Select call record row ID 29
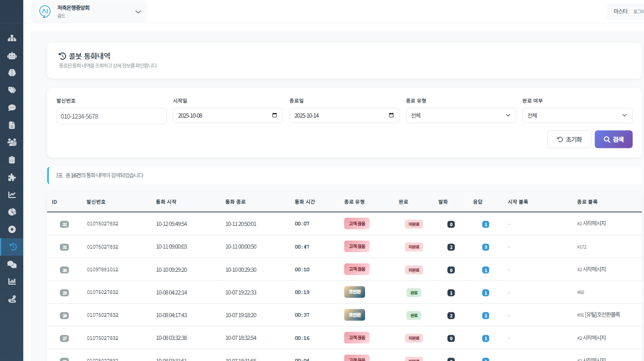 (x=344, y=292)
